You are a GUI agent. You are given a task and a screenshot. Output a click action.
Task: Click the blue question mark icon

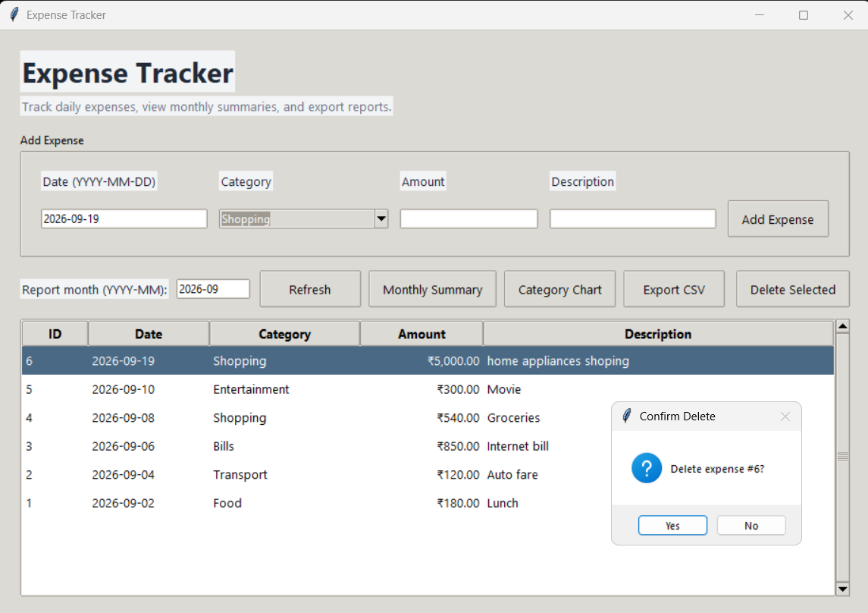point(646,468)
